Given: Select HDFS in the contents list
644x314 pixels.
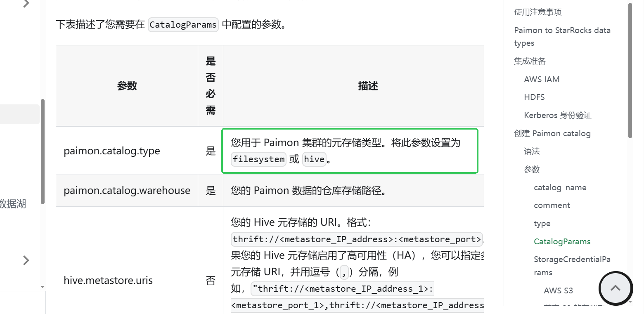Looking at the screenshot, I should pyautogui.click(x=534, y=97).
